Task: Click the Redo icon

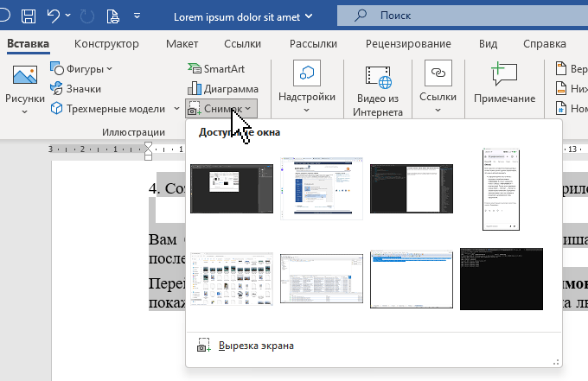Action: (x=87, y=16)
